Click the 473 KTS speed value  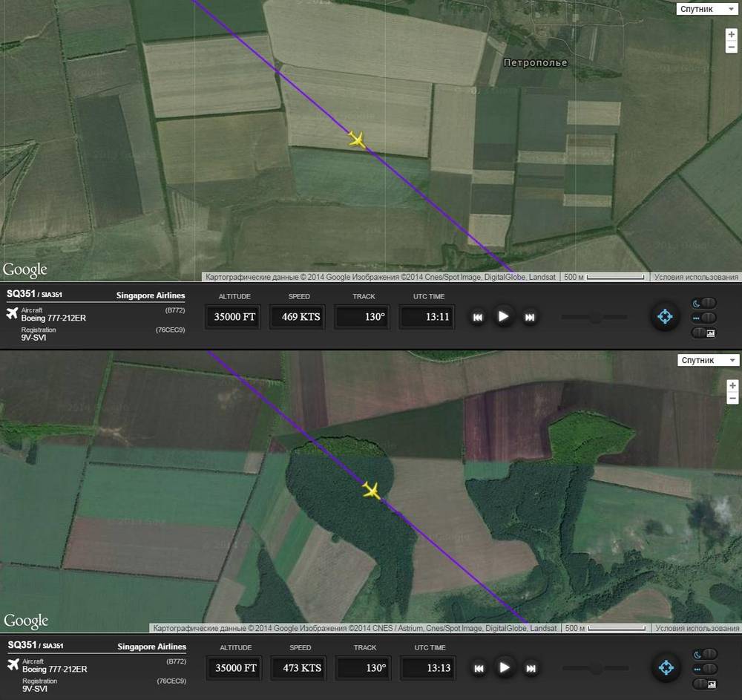coord(302,668)
